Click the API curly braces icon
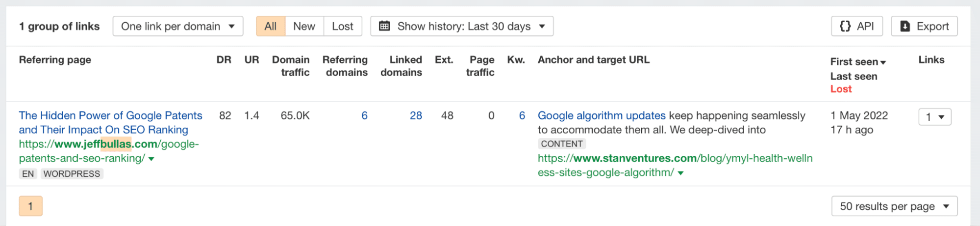 845,26
